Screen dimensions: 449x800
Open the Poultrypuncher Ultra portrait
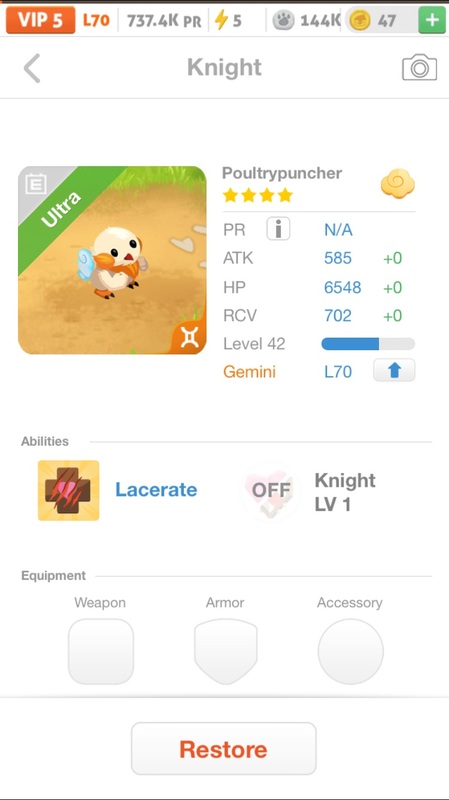(112, 260)
